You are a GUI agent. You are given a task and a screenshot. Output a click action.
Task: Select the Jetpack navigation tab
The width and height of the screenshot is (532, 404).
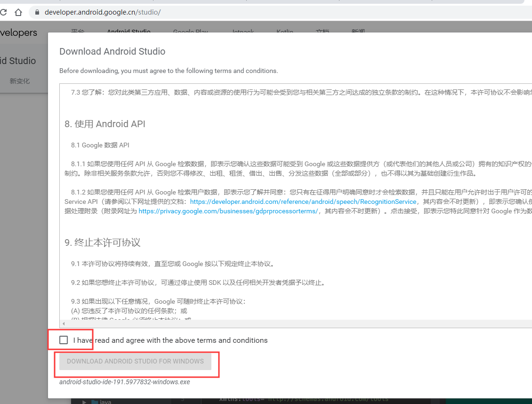click(243, 31)
